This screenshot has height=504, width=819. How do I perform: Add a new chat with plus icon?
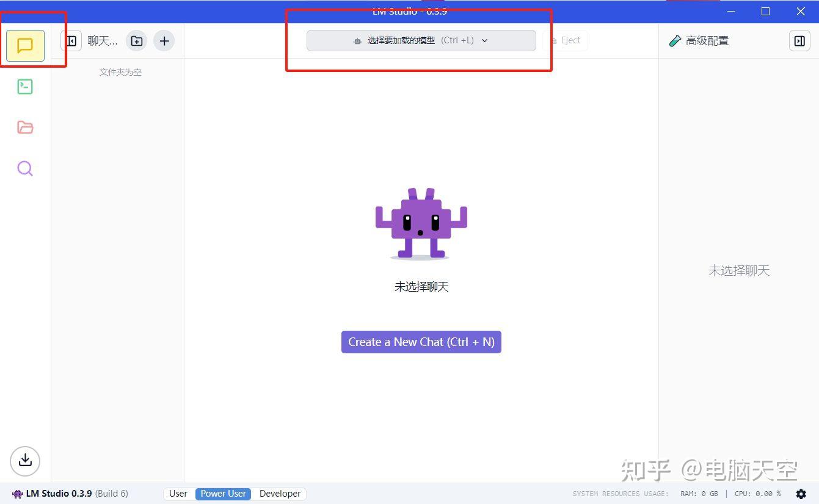164,41
